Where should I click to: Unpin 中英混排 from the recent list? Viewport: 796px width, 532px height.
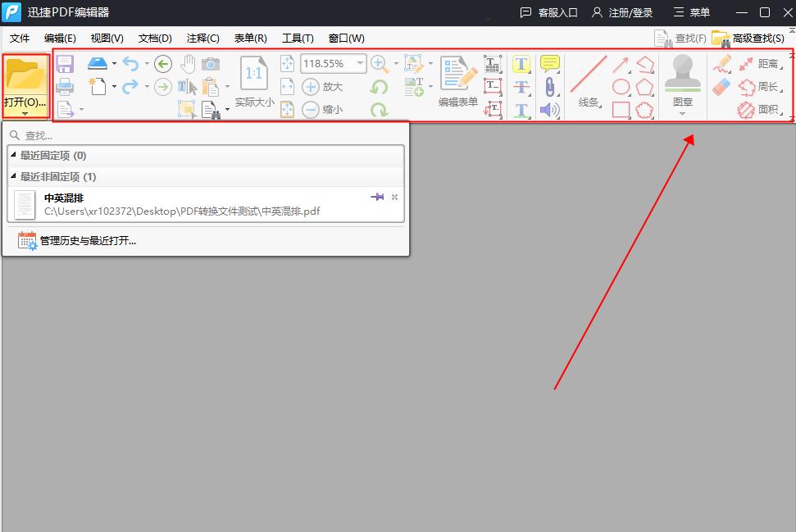pyautogui.click(x=377, y=197)
